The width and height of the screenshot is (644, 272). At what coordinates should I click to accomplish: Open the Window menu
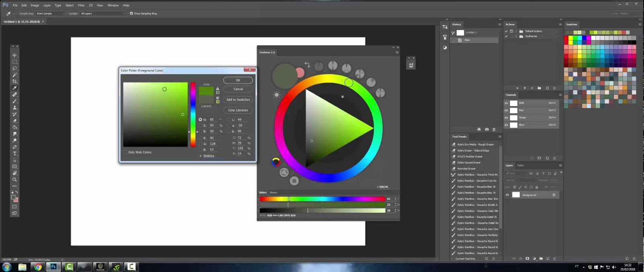point(113,5)
